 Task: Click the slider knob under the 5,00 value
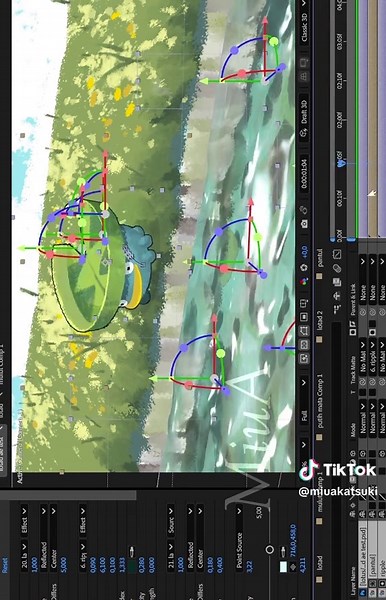[x=270, y=549]
